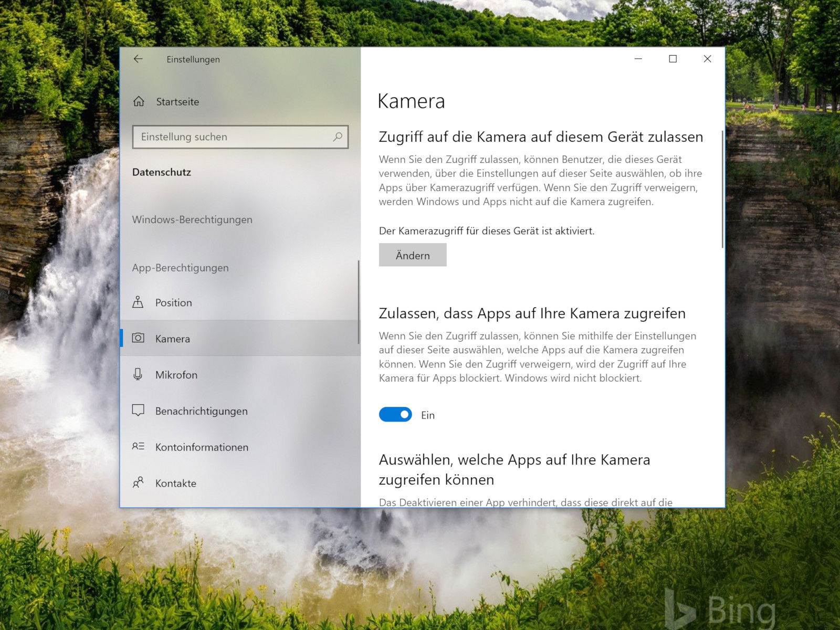The image size is (840, 630).
Task: Click heading 'Zugriff auf die Kamera auf diesem Gerät zulassen'
Action: [x=541, y=137]
